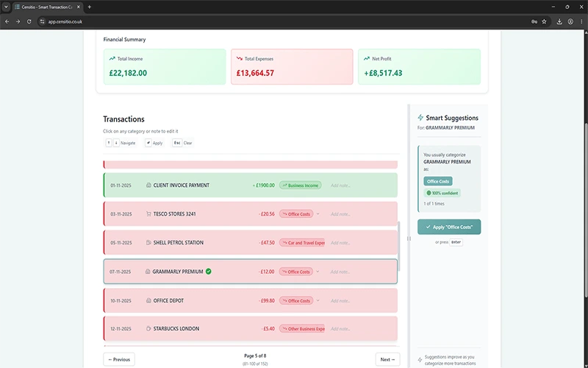Apply "Office Costs" suggestion button
The width and height of the screenshot is (588, 368).
pos(449,227)
